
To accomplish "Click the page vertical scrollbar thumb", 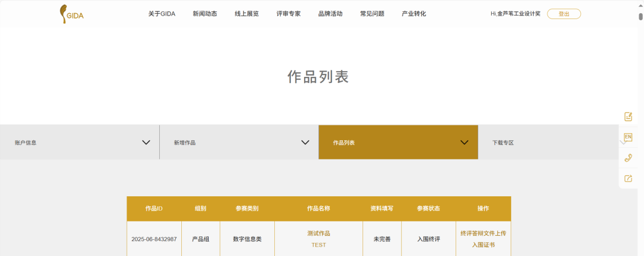I will (640, 17).
